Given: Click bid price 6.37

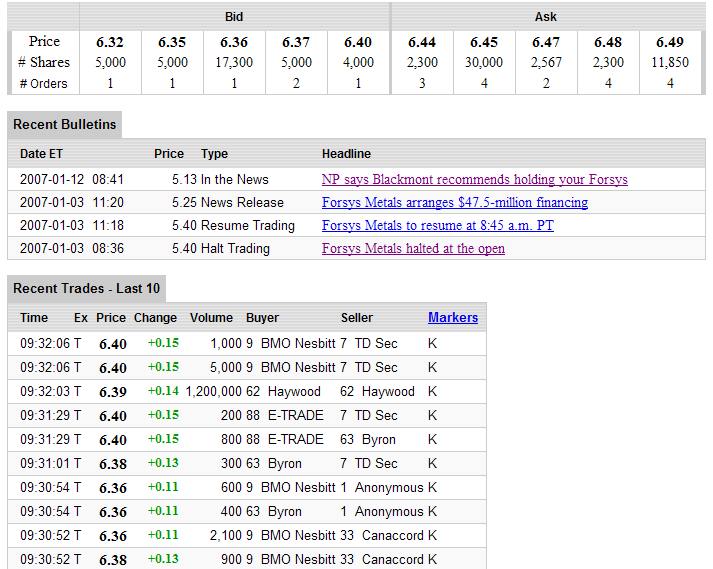Looking at the screenshot, I should coord(296,42).
